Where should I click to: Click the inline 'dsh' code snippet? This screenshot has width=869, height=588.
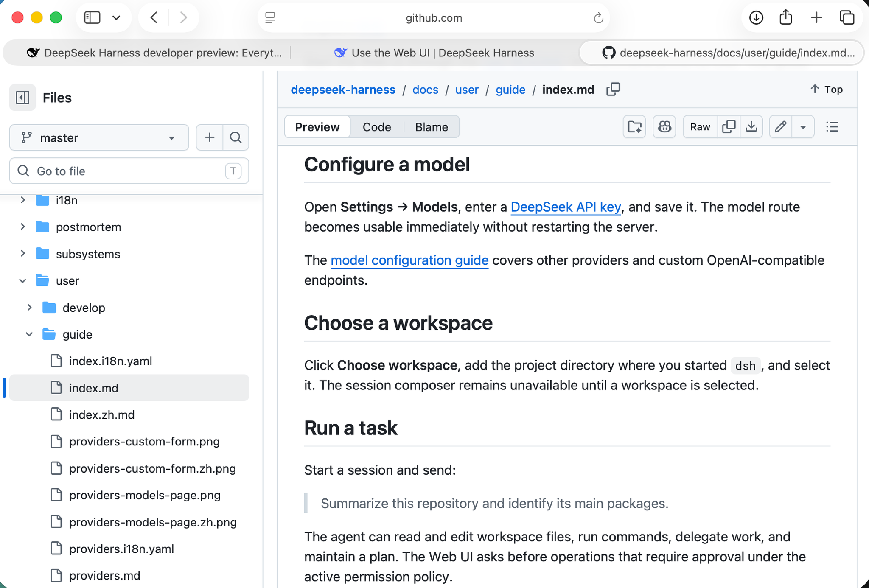click(x=746, y=366)
